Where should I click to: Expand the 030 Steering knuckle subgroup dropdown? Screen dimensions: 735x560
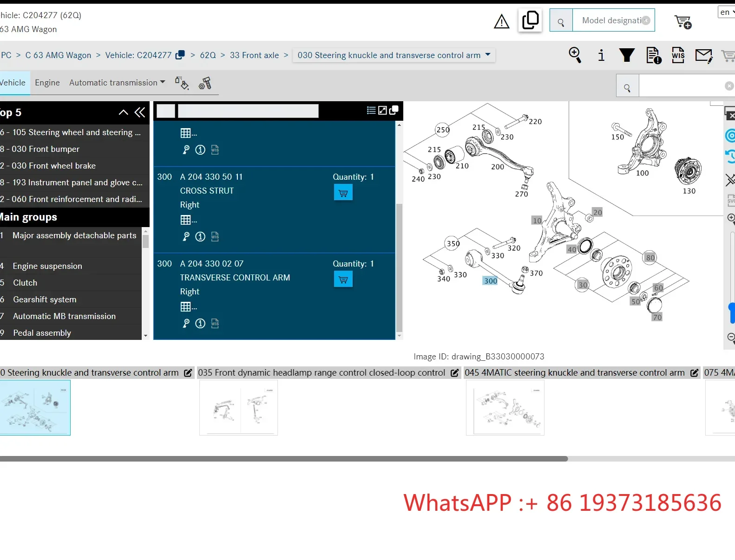[x=394, y=55]
